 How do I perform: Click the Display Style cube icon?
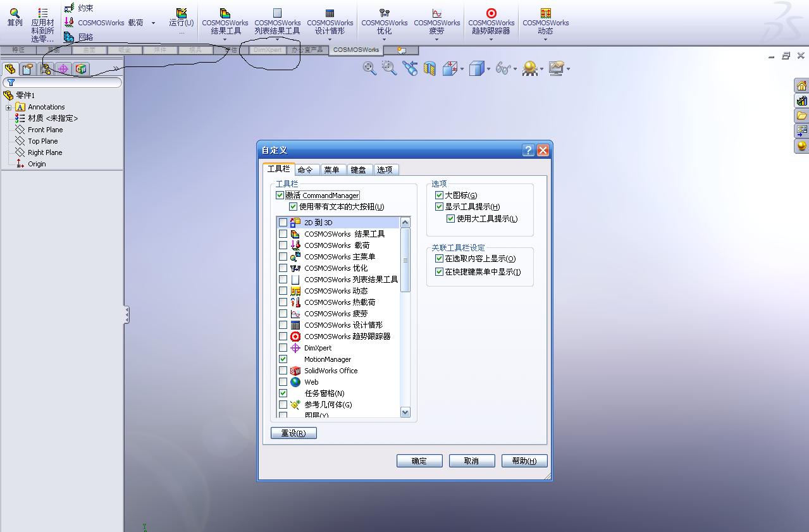476,68
